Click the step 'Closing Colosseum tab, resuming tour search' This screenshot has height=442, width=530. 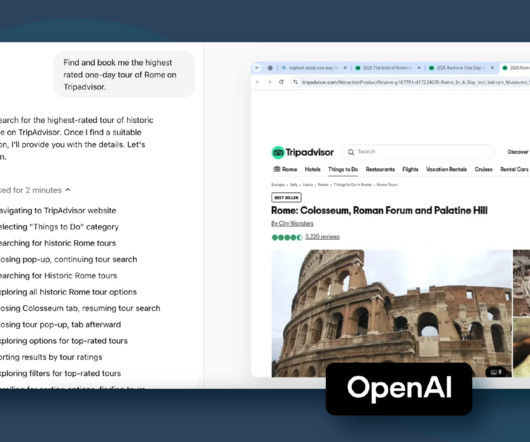pos(80,308)
